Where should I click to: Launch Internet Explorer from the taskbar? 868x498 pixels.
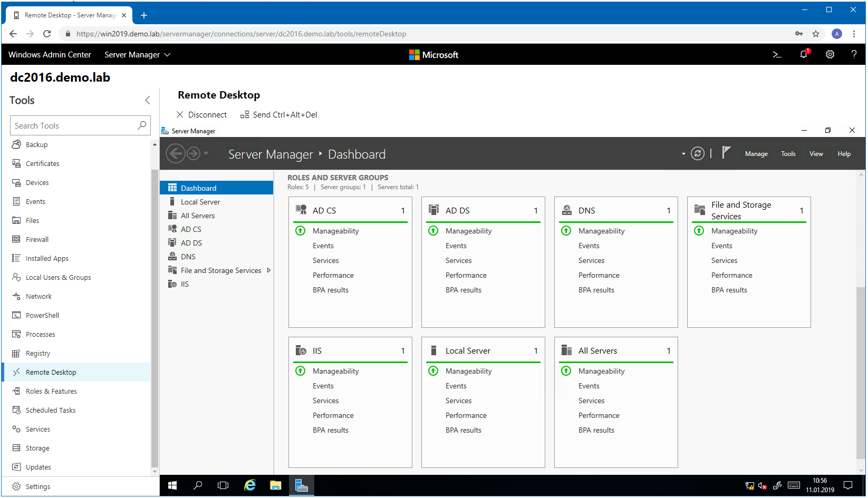249,485
